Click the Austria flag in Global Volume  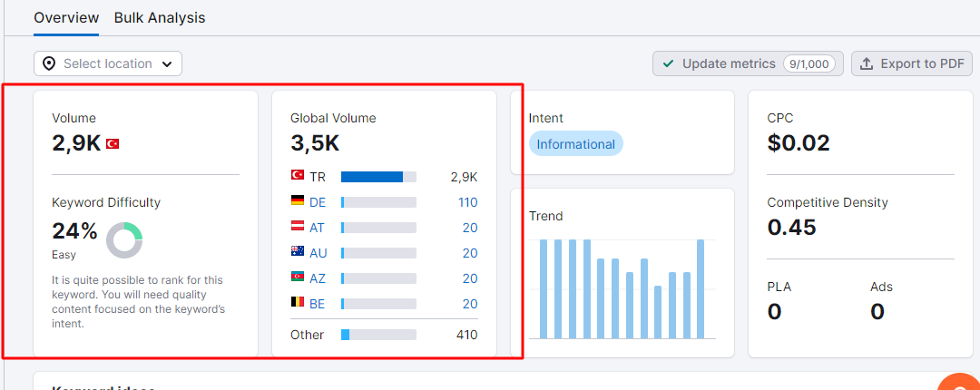298,226
